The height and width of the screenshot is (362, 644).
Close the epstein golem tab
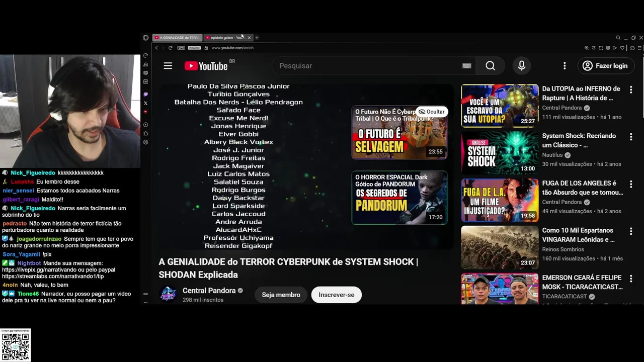249,38
